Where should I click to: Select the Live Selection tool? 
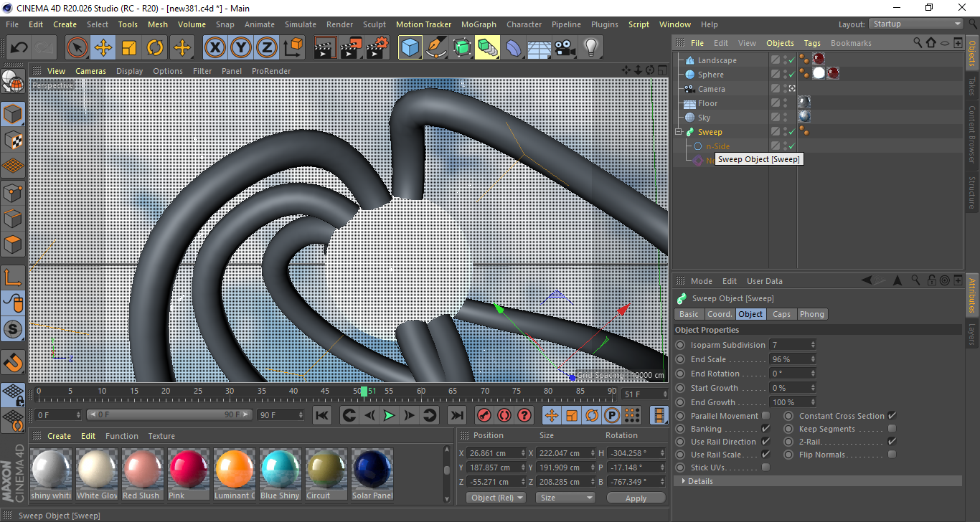[x=77, y=48]
